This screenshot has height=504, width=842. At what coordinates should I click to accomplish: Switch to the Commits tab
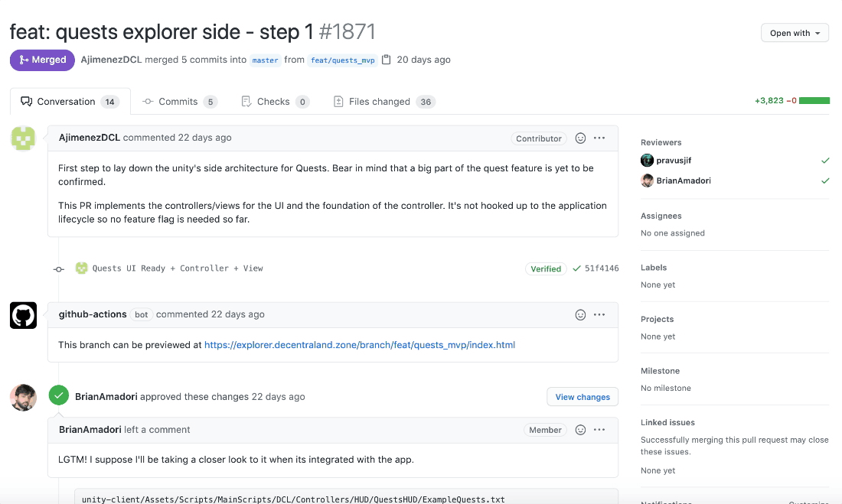tap(179, 102)
